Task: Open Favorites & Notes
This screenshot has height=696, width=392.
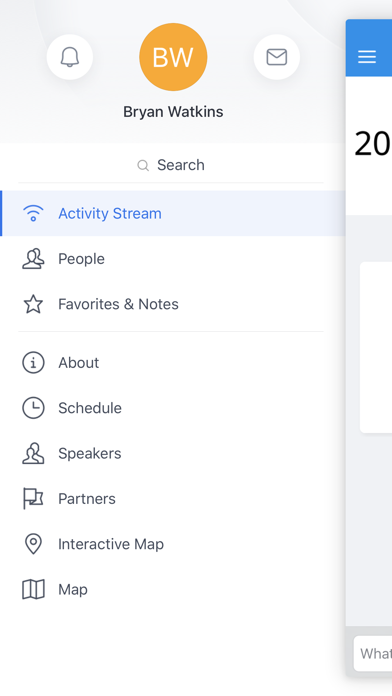Action: [173, 304]
